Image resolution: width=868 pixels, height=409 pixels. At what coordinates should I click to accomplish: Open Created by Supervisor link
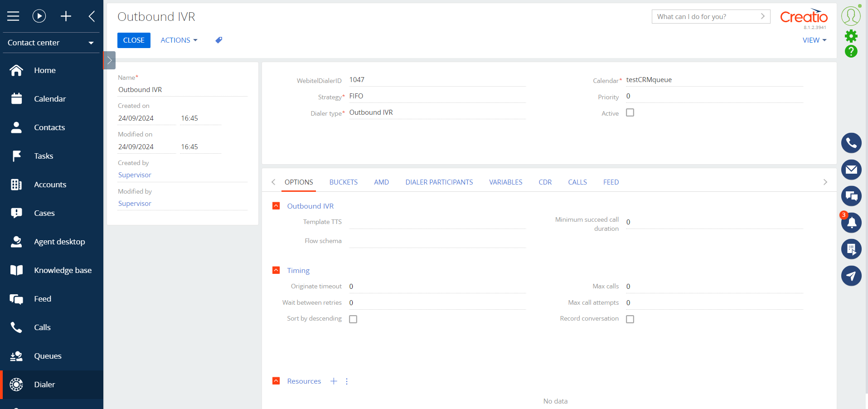pyautogui.click(x=135, y=175)
